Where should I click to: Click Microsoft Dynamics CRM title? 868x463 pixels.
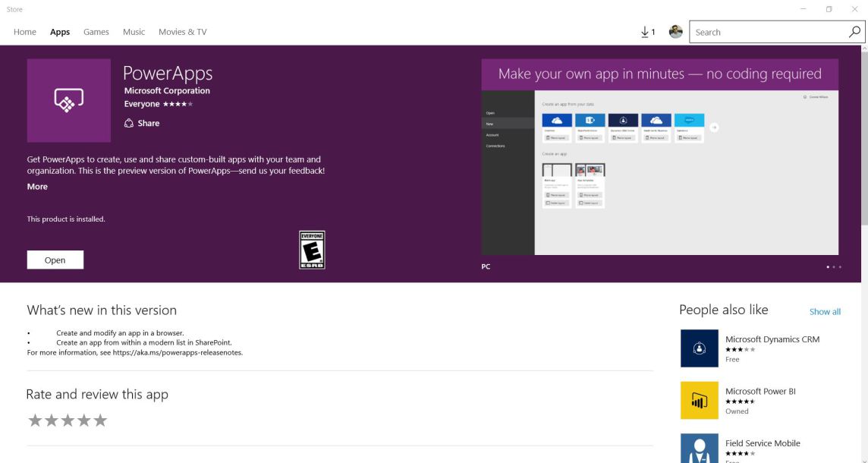coord(772,339)
